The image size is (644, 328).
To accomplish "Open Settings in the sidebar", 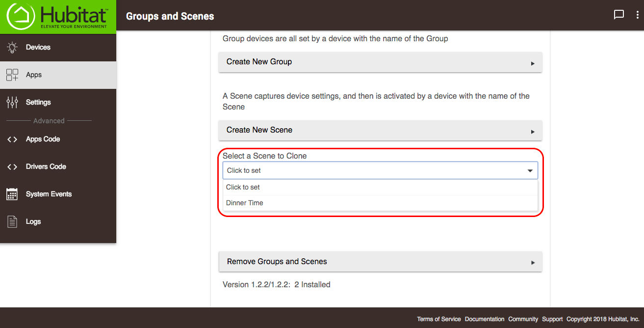I will 58,102.
